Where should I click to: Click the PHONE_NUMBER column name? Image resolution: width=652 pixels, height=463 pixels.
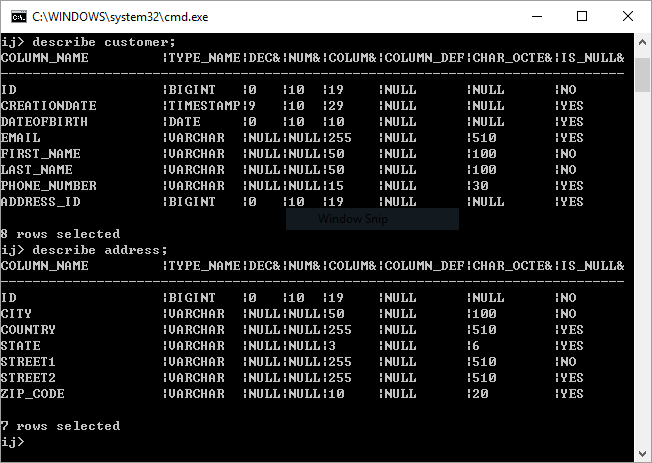pos(49,186)
